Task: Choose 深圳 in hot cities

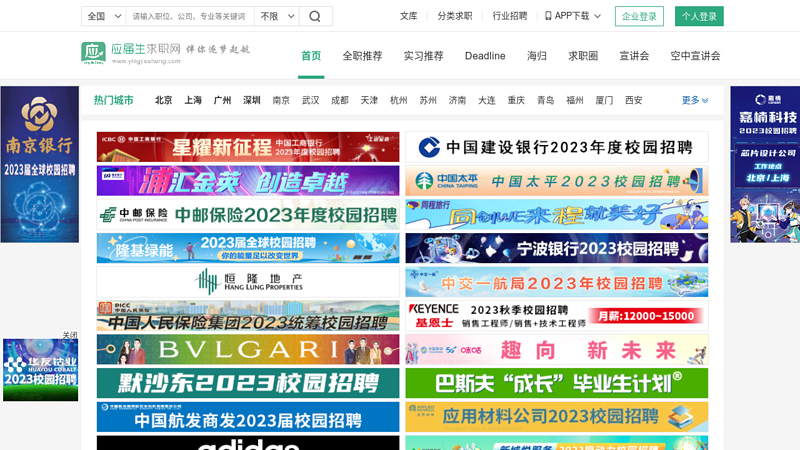Action: [252, 100]
